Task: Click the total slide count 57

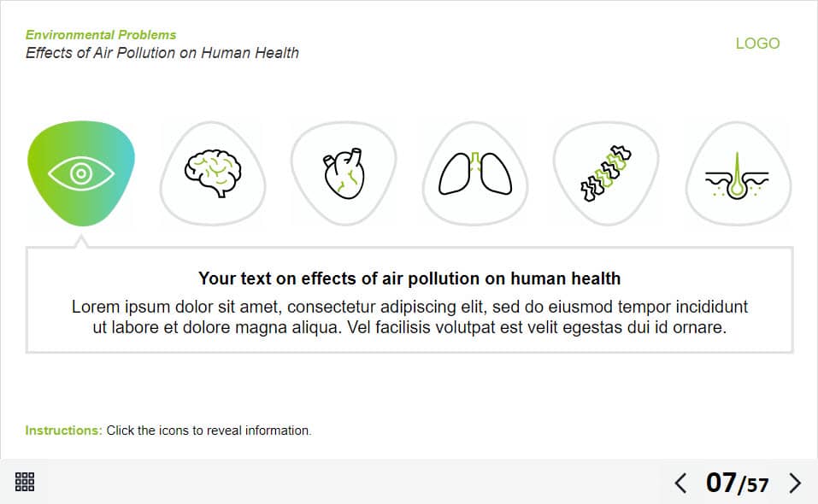Action: point(757,486)
